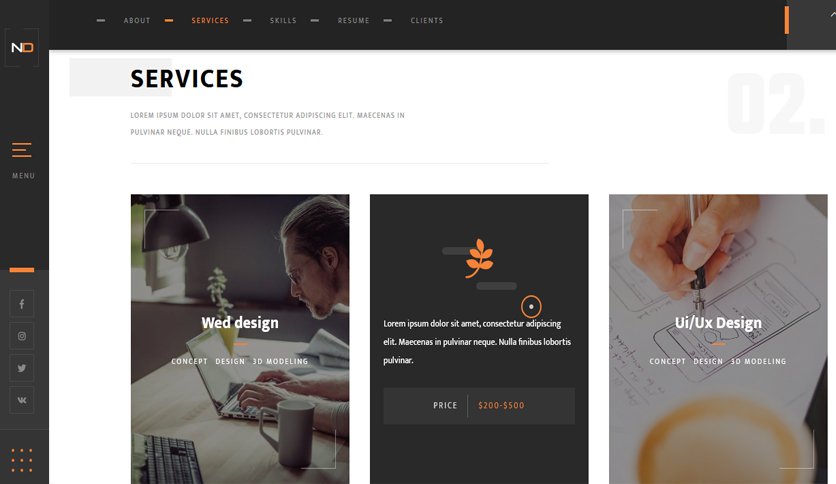
Task: Click the ND logo icon
Action: click(x=22, y=47)
